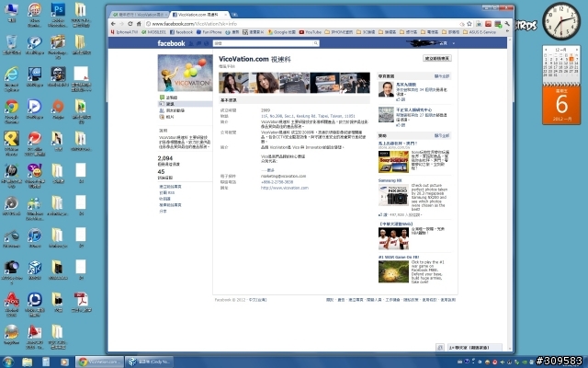Go back with the browser back arrow

click(113, 24)
